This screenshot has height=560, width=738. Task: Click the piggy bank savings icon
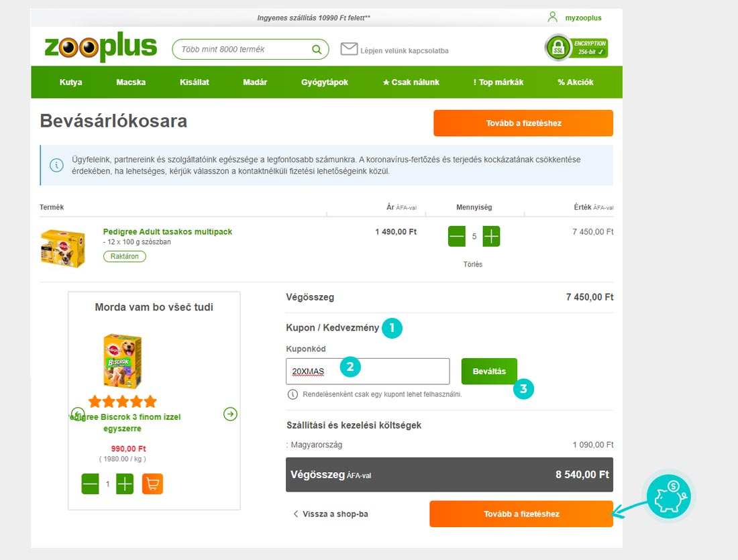[x=668, y=496]
